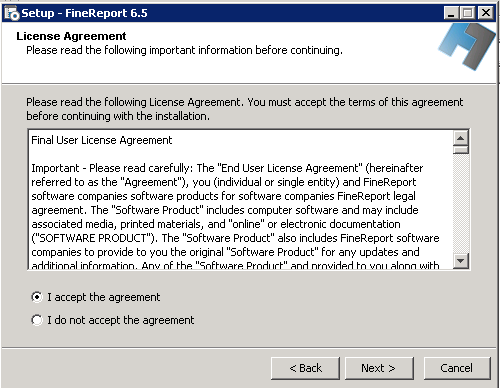Click the "I do not accept the agreement" label
Screen dimensions: 500x388
pos(121,320)
